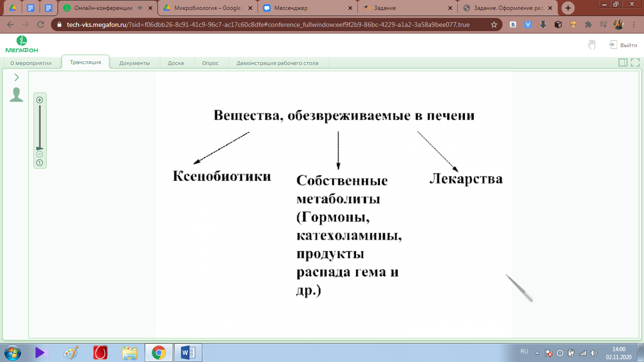Click the participant avatar icon in sidebar
Image resolution: width=644 pixels, height=362 pixels.
[17, 95]
